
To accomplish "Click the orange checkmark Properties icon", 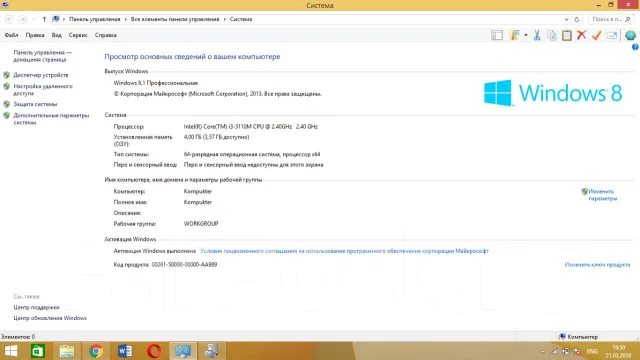I will (x=596, y=36).
